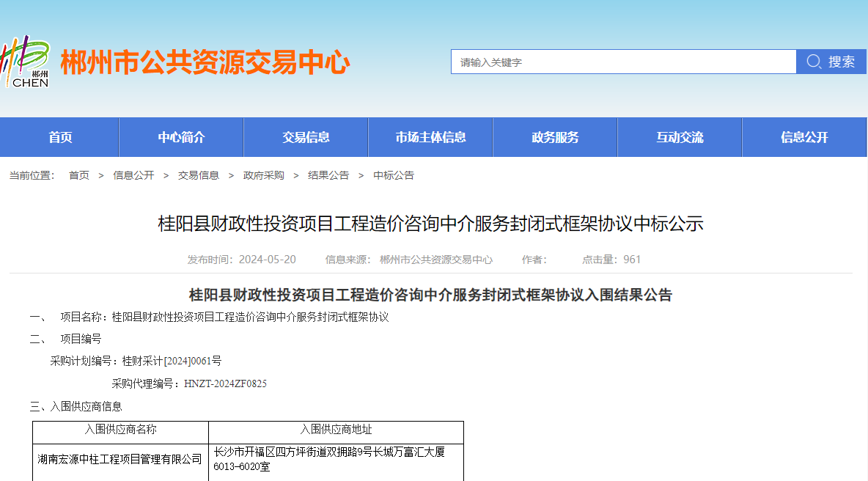Image resolution: width=868 pixels, height=481 pixels.
Task: Click the article title 桂阳县财政性投资项目...中标公示
Action: [430, 224]
